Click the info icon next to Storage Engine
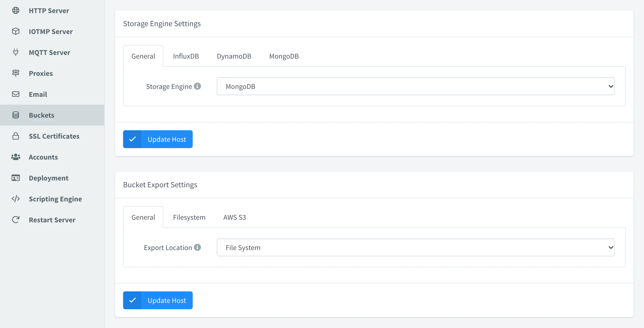Viewport: 644px width, 328px height. (197, 86)
